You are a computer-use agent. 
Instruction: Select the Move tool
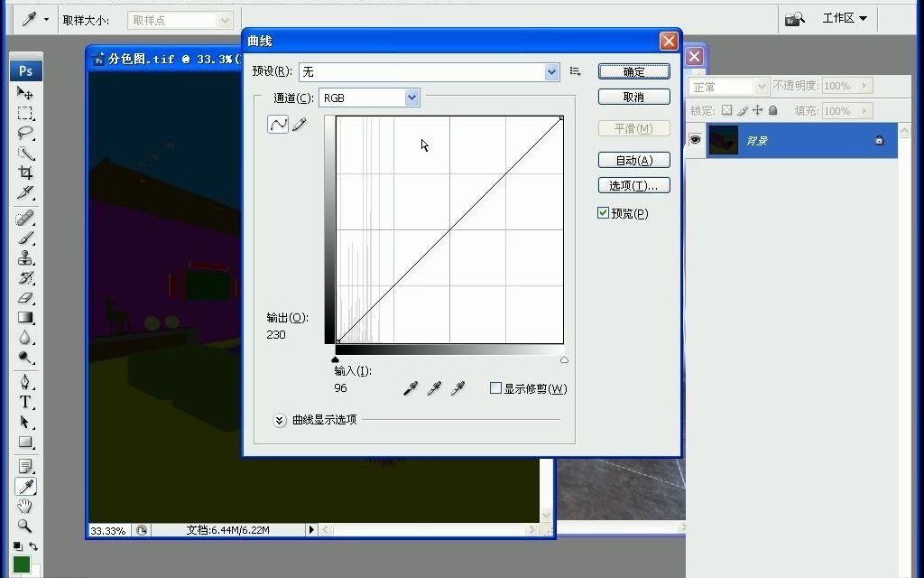25,92
